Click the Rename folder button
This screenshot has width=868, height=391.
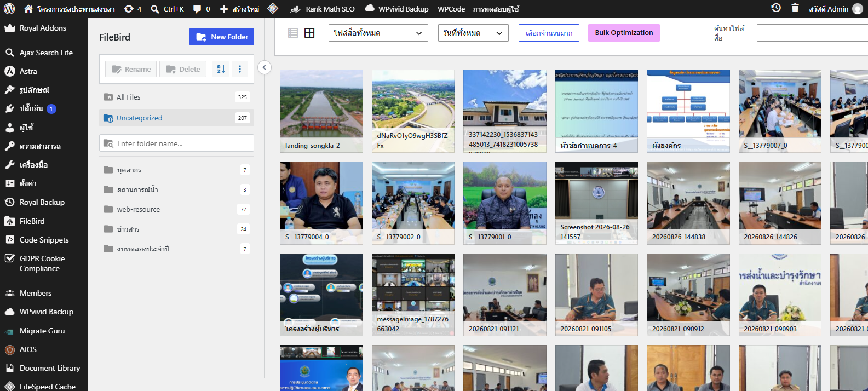131,69
